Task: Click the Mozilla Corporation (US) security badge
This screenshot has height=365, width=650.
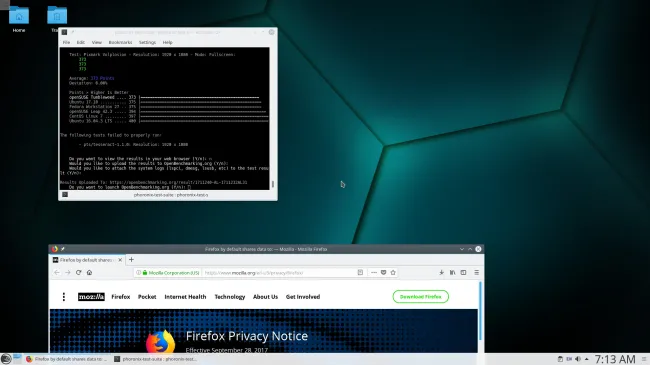Action: [x=171, y=273]
